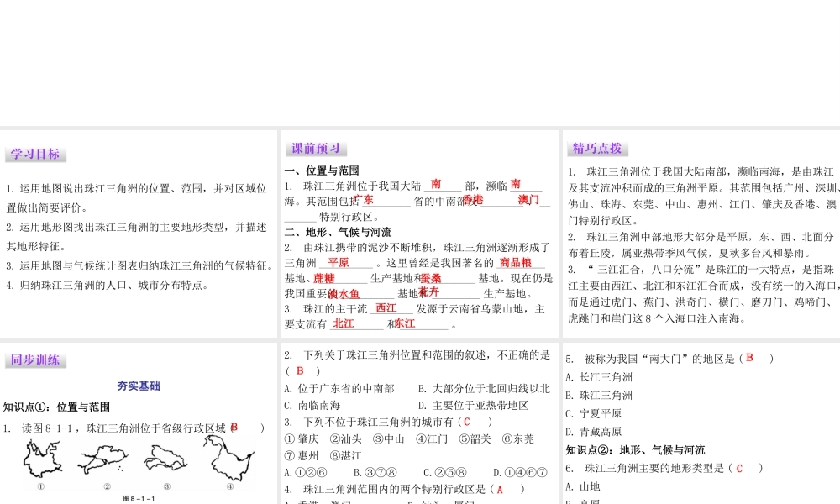840x504 pixels.
Task: Choose answer A.①②⑥ in question 3
Action: [x=306, y=472]
